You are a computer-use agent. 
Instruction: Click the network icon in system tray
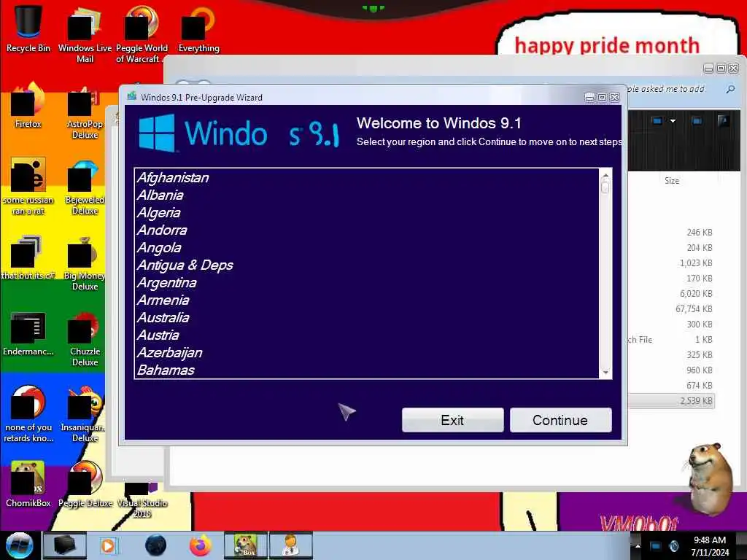(x=656, y=545)
